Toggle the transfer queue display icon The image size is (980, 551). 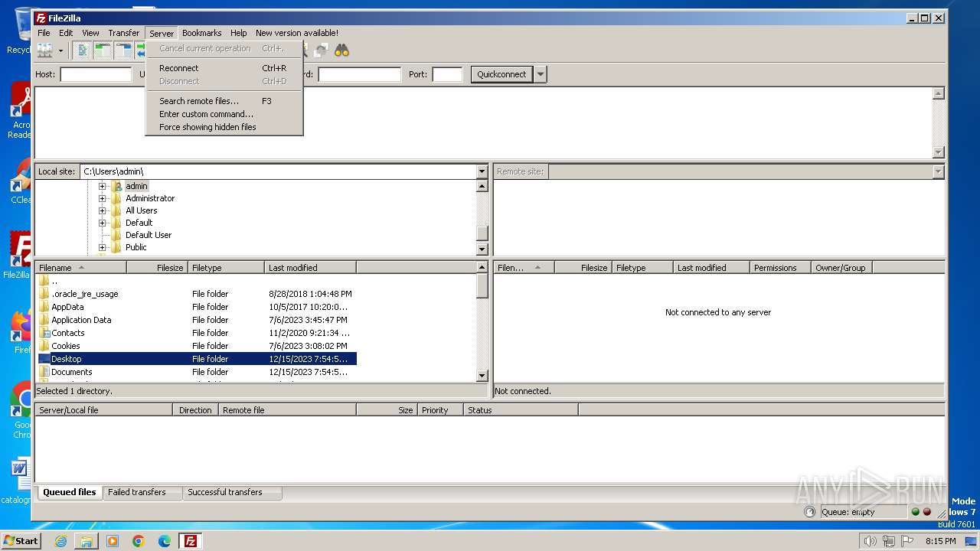click(141, 51)
